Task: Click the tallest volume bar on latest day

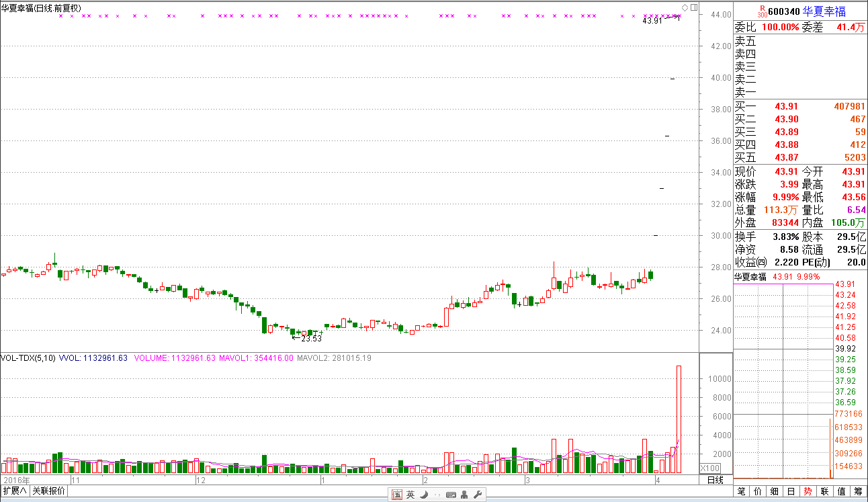Action: tap(679, 419)
